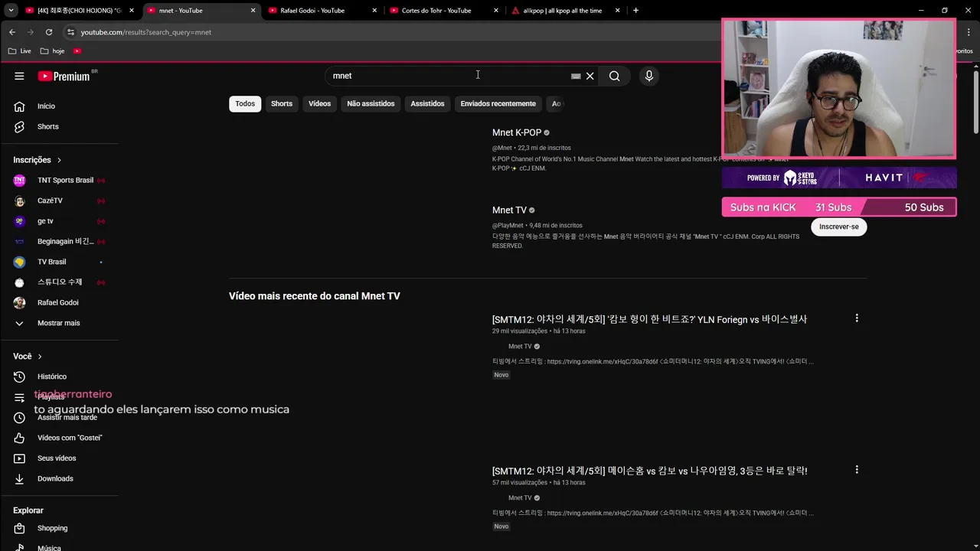Image resolution: width=980 pixels, height=551 pixels.
Task: Open more options for 메이슨홈 video
Action: pos(857,470)
